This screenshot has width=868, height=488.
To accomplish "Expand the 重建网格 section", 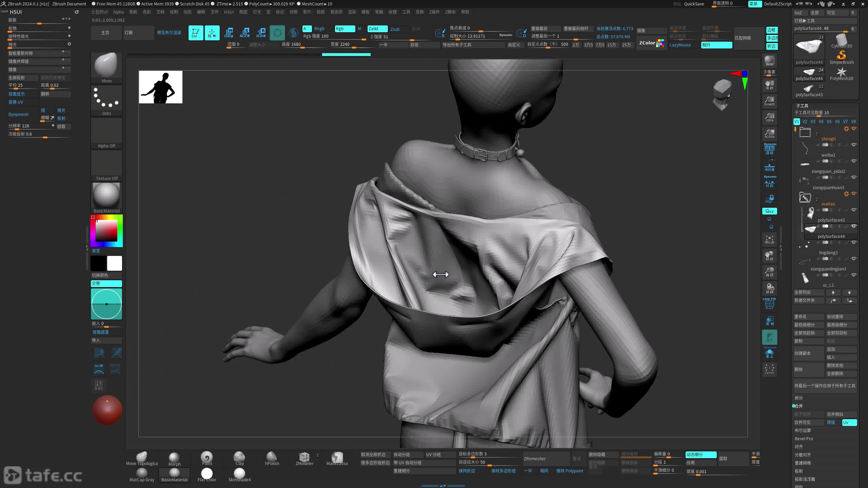I will pyautogui.click(x=803, y=463).
